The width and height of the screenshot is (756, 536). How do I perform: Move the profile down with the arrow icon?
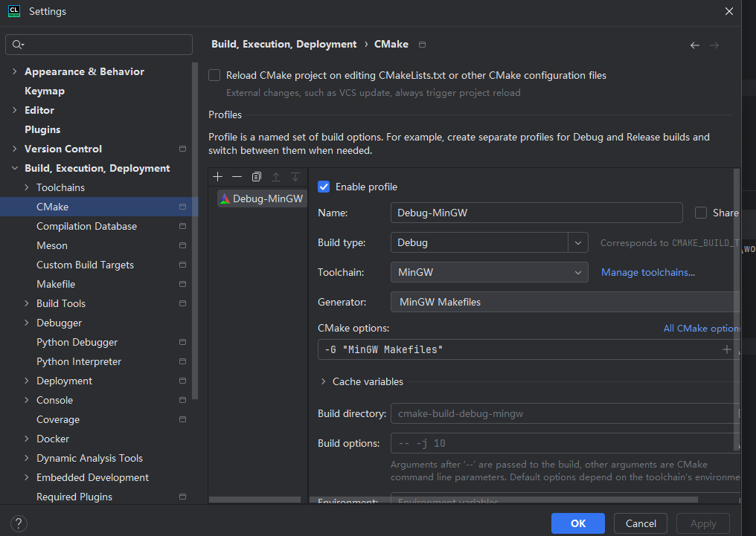coord(295,177)
